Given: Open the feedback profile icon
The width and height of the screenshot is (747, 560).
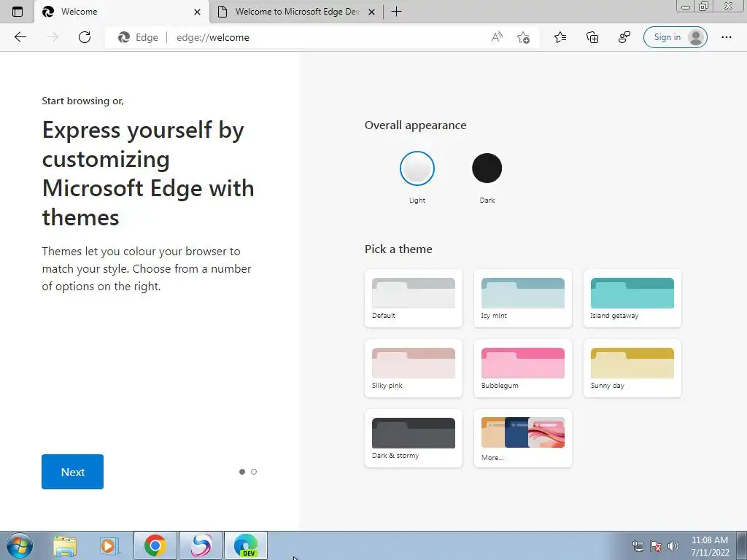Looking at the screenshot, I should (624, 37).
